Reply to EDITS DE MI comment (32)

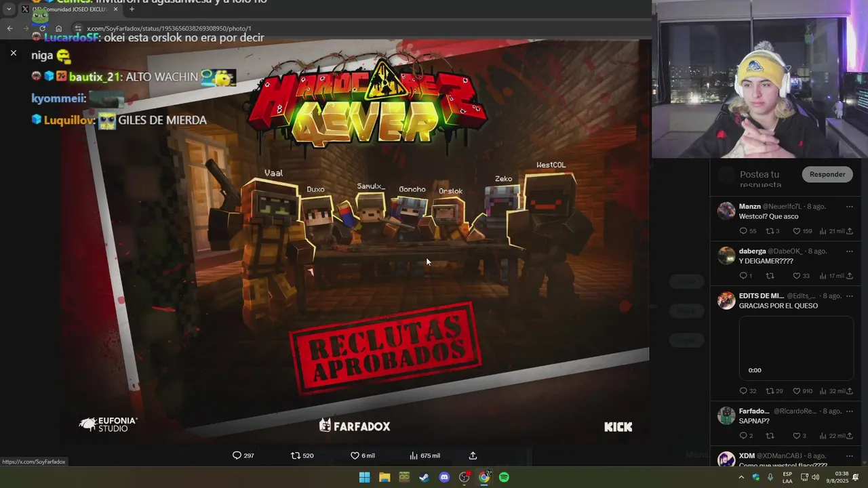(x=748, y=391)
